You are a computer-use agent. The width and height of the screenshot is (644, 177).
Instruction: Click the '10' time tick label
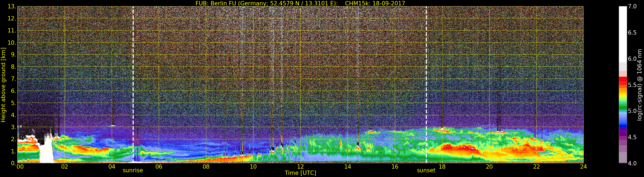point(253,166)
